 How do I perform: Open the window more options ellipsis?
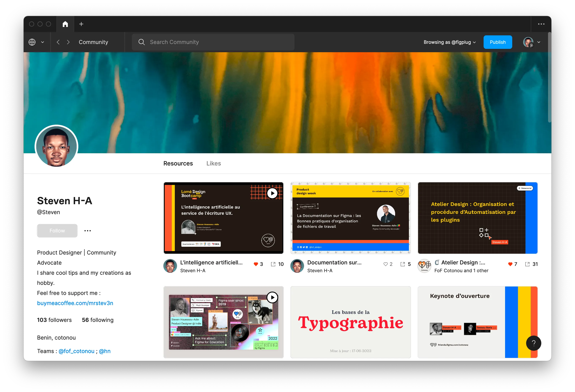point(541,24)
